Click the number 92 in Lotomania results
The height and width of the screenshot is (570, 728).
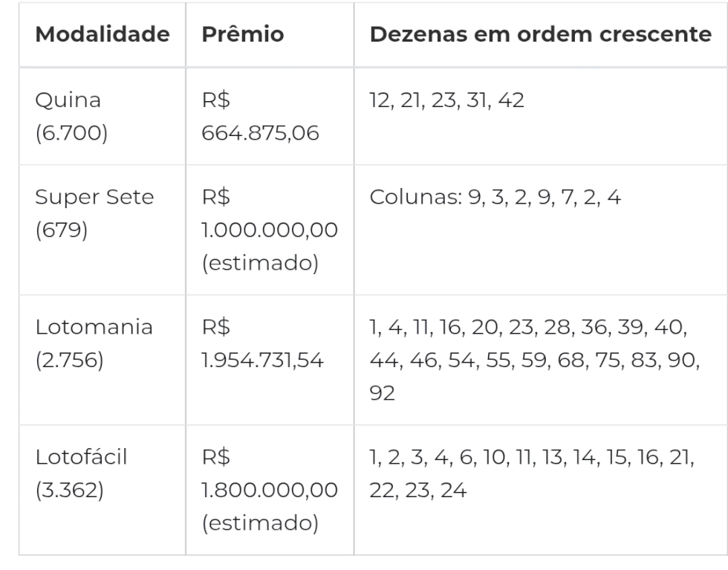(x=382, y=393)
